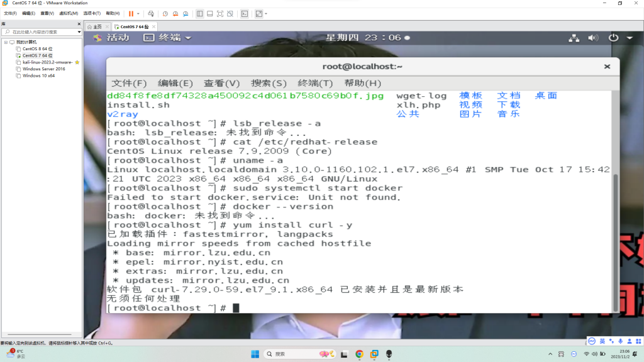644x362 pixels.
Task: Open the console view toolbar icon
Action: tap(244, 13)
